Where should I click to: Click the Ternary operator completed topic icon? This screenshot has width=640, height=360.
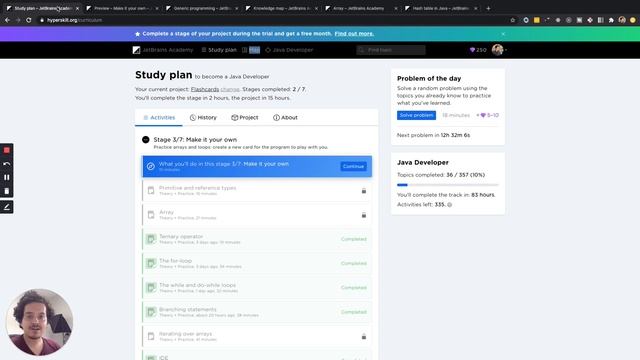(x=151, y=239)
